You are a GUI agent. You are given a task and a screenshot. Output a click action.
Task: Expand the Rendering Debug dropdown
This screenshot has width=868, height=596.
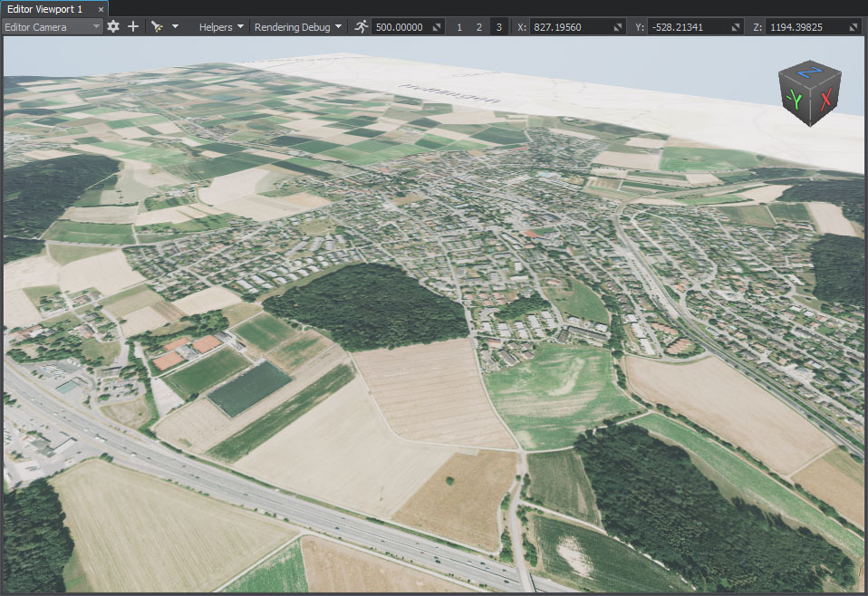click(x=297, y=27)
